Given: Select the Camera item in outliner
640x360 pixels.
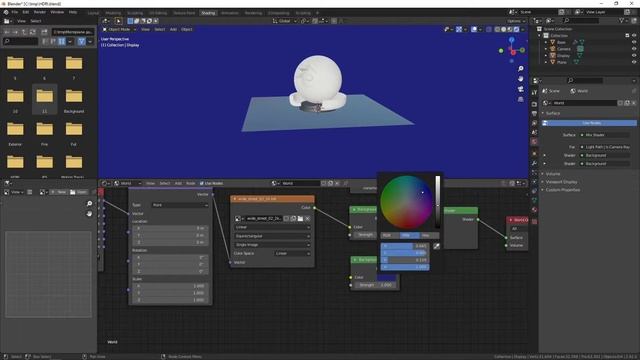Looking at the screenshot, I should [564, 49].
